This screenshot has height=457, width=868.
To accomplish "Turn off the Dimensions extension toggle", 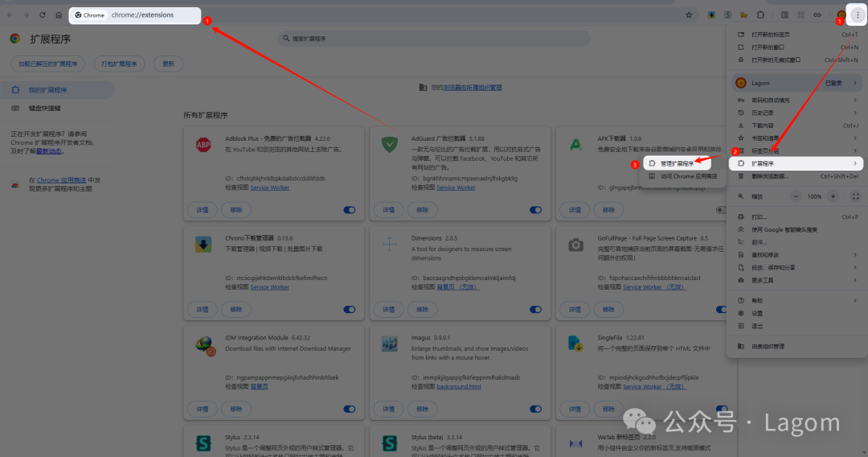I will [535, 310].
